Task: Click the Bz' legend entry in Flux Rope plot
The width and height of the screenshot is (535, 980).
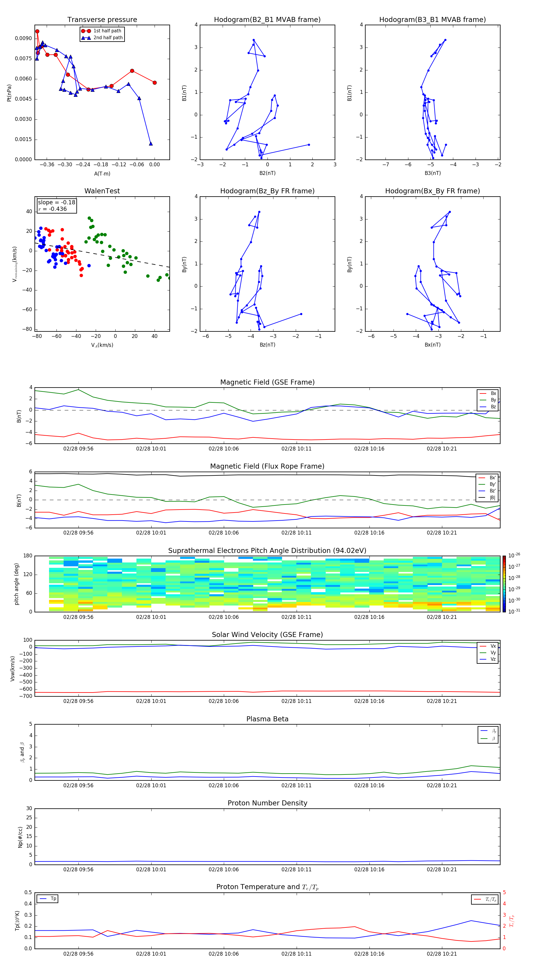Action: tap(487, 491)
